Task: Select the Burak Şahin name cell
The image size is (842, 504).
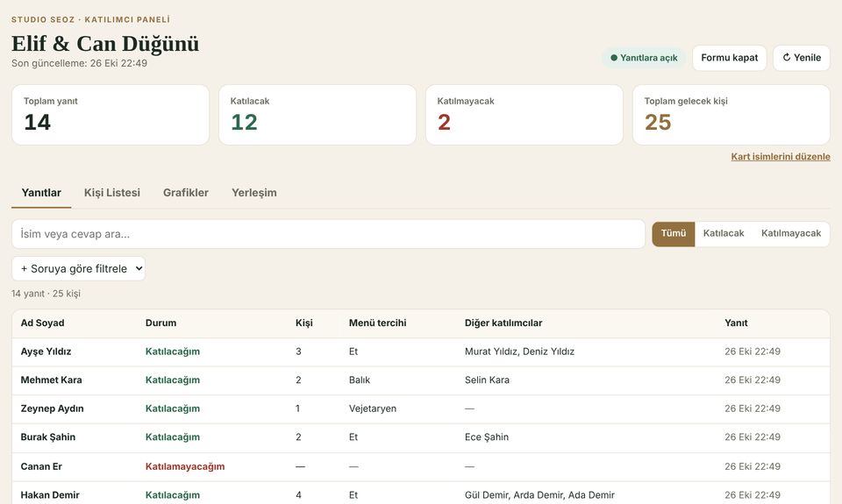Action: 47,437
